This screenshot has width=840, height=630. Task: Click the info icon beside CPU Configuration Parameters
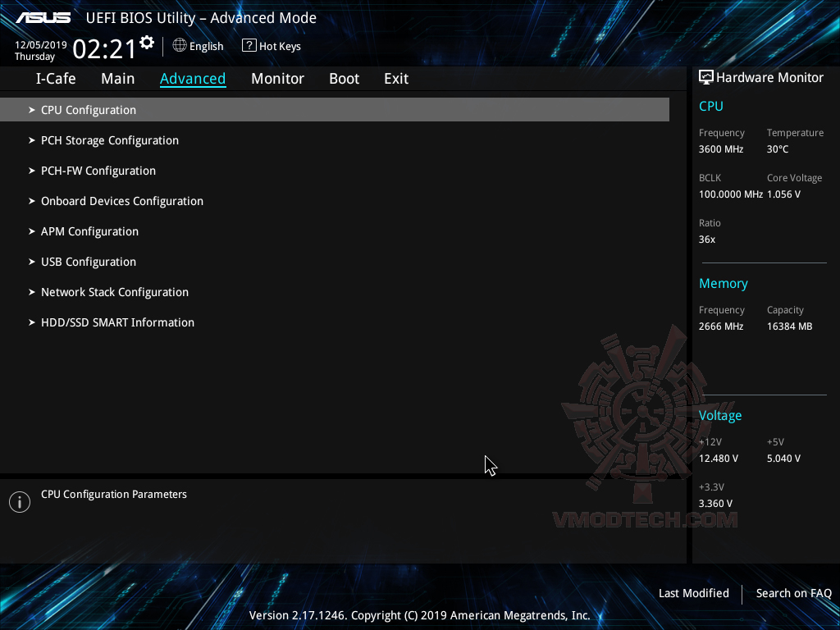19,501
